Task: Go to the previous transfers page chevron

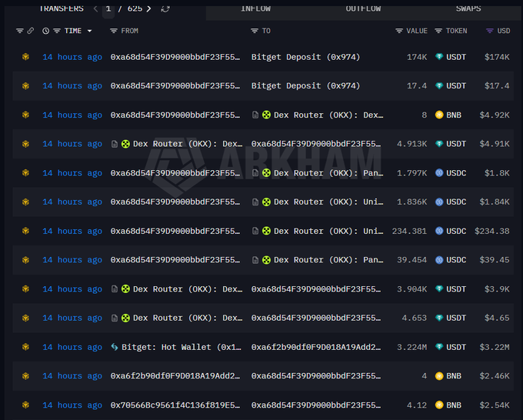Action: [95, 8]
